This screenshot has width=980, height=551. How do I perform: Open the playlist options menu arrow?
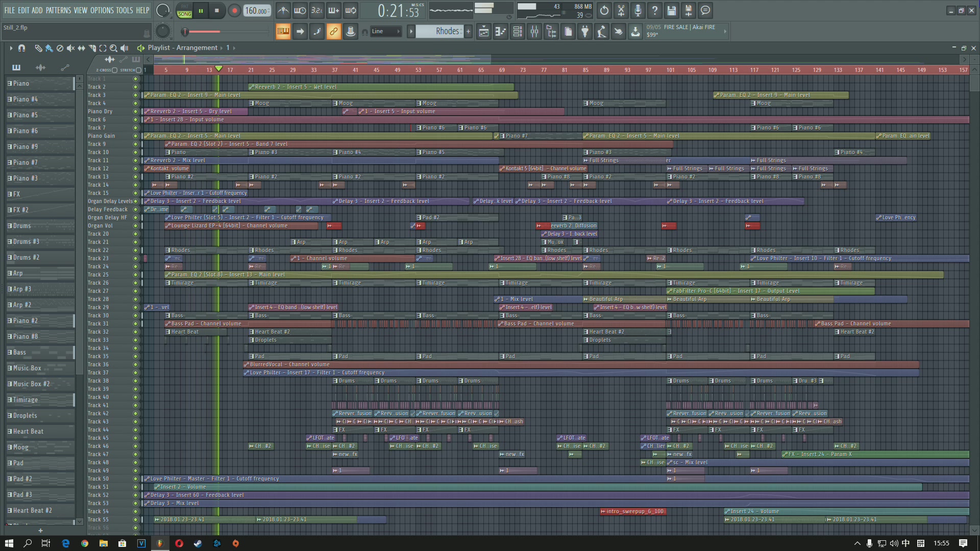point(11,48)
